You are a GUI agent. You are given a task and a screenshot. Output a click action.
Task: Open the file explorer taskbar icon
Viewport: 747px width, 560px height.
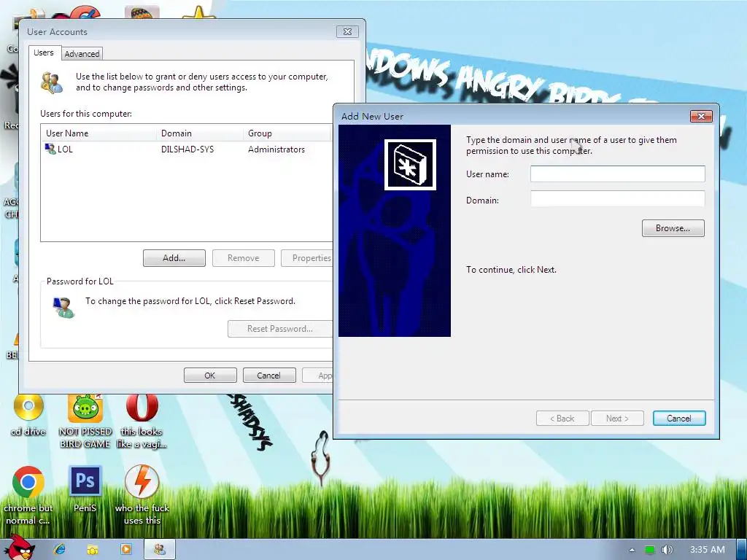(x=93, y=550)
